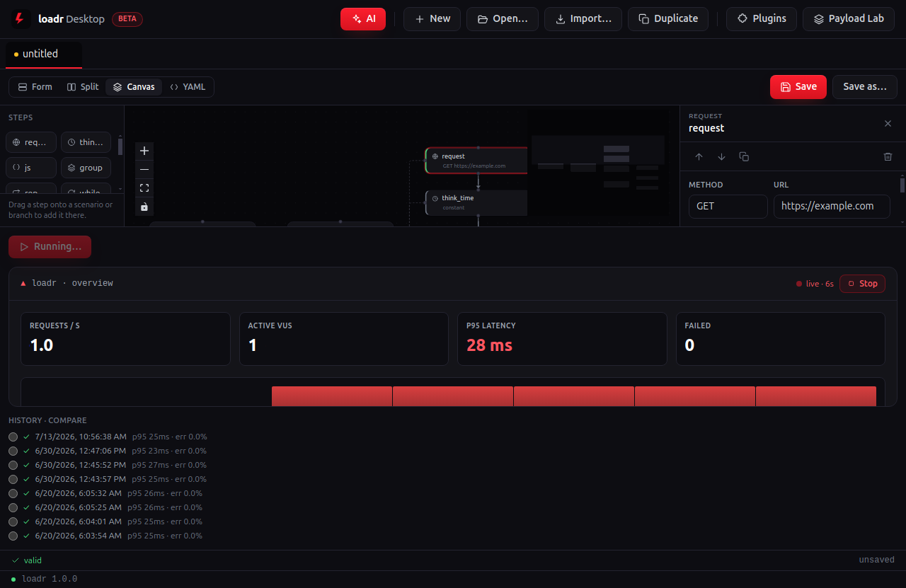Open Payload Lab
This screenshot has height=588, width=906.
click(x=849, y=19)
